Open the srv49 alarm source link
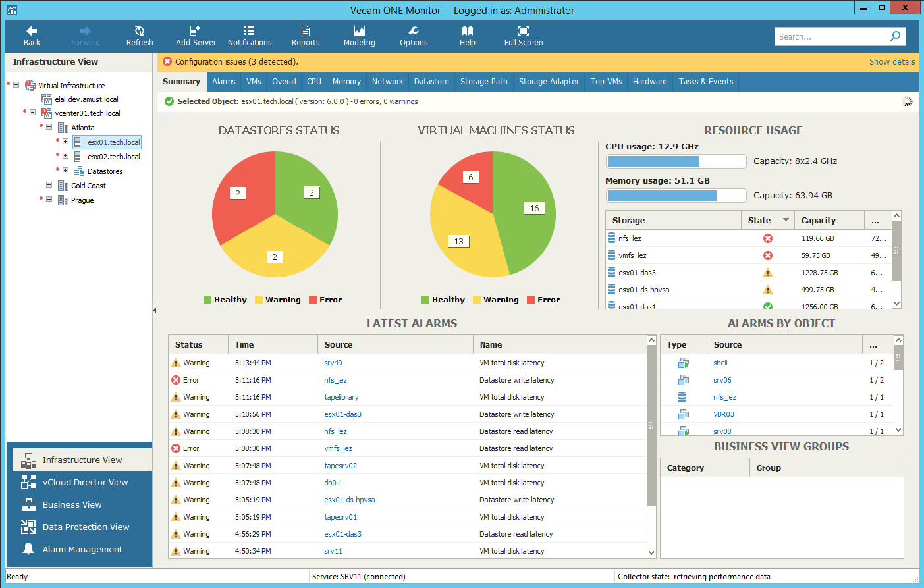The width and height of the screenshot is (924, 588). (x=333, y=363)
